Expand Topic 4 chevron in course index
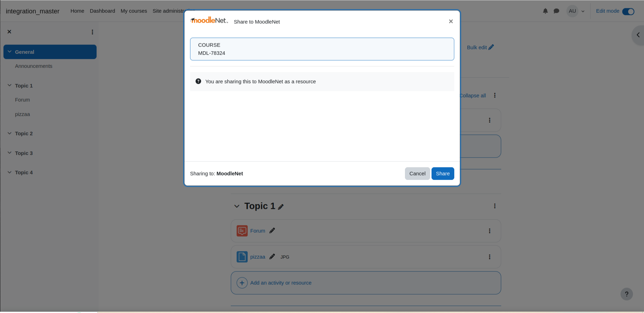This screenshot has height=313, width=644. (x=10, y=172)
